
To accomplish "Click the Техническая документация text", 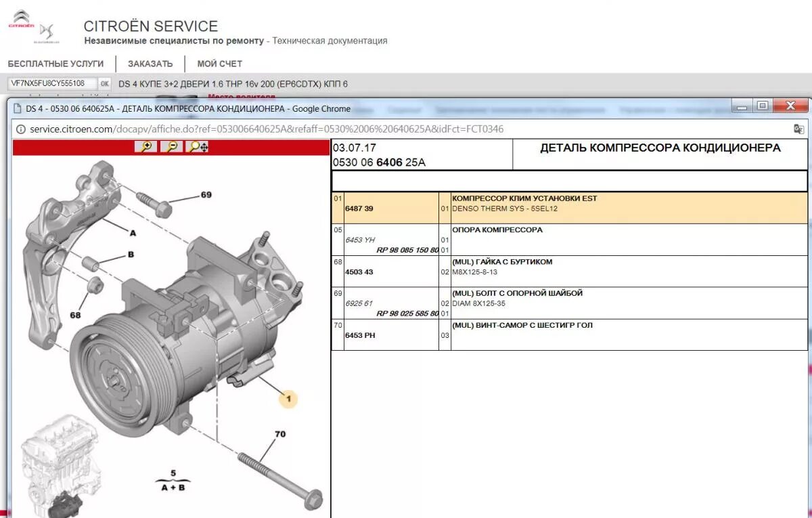I will pyautogui.click(x=330, y=41).
